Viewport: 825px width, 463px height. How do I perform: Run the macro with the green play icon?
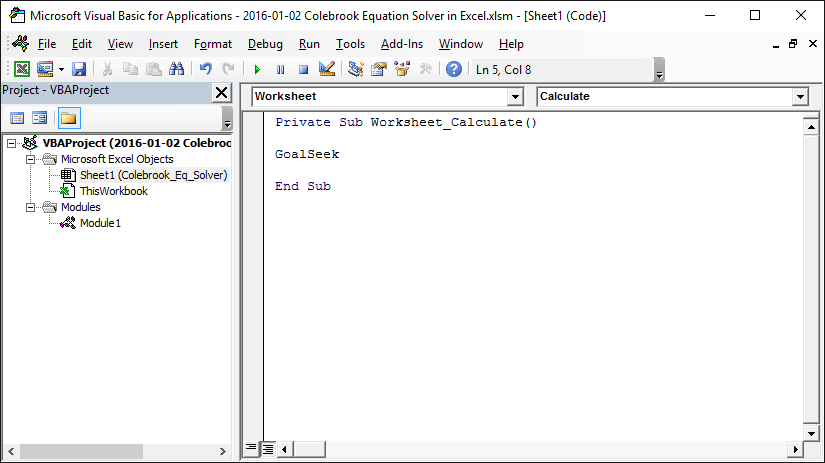click(x=257, y=69)
